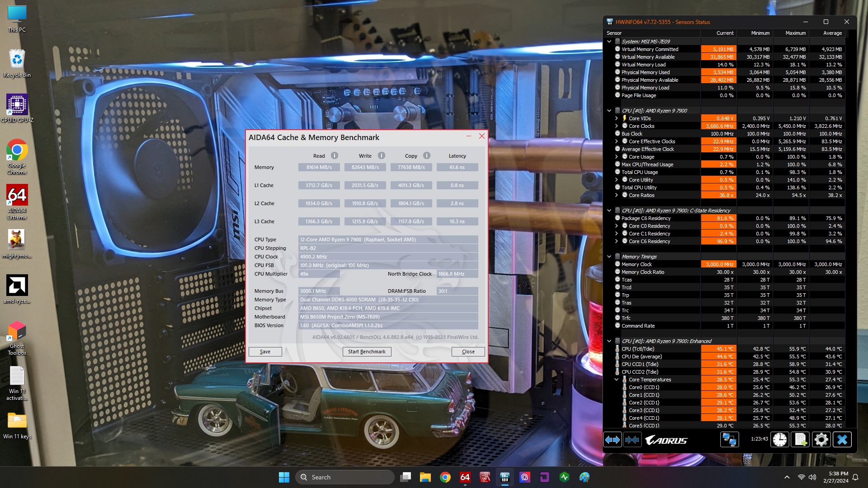The image size is (868, 488).
Task: Open Task View on the taskbar
Action: (406, 477)
